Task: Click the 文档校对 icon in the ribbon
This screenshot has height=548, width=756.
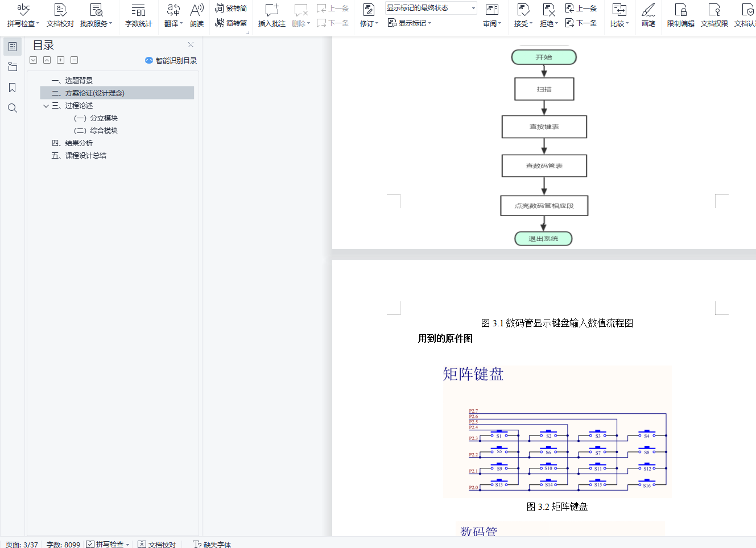Action: [60, 15]
